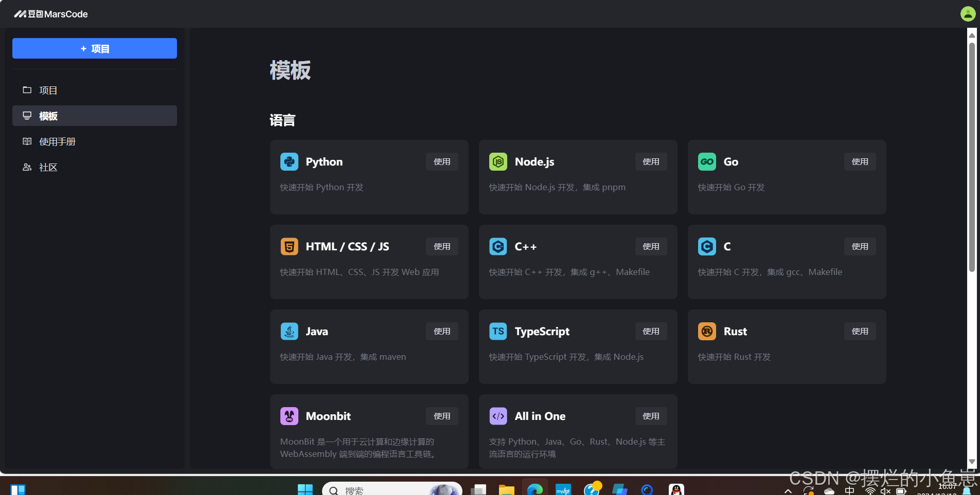Click 使用 on the Rust card
This screenshot has height=495, width=980.
[x=860, y=331]
